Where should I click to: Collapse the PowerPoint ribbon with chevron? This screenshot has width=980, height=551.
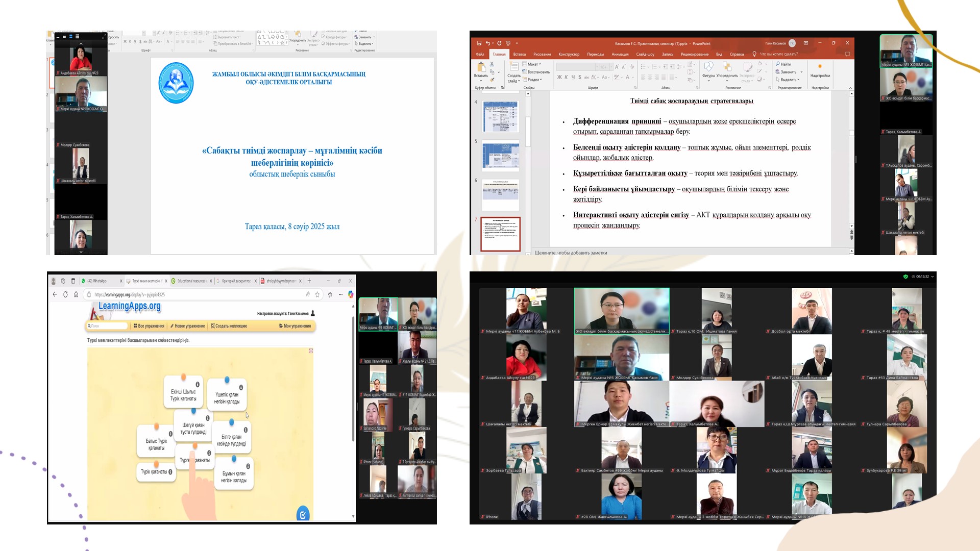850,88
